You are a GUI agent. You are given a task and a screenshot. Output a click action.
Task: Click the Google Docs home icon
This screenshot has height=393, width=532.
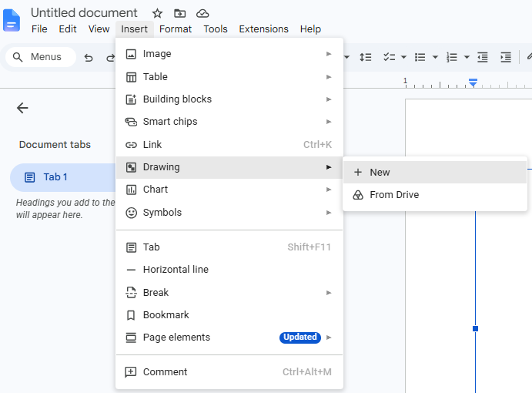pyautogui.click(x=12, y=20)
